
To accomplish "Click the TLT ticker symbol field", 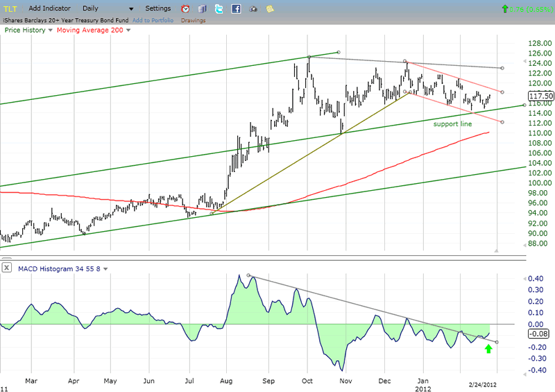I will (x=11, y=8).
